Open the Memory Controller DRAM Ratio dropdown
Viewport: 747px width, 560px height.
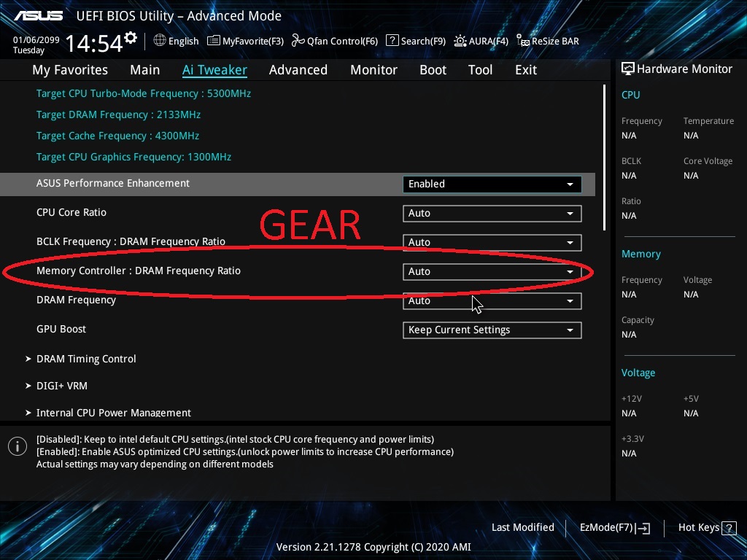[x=492, y=272]
